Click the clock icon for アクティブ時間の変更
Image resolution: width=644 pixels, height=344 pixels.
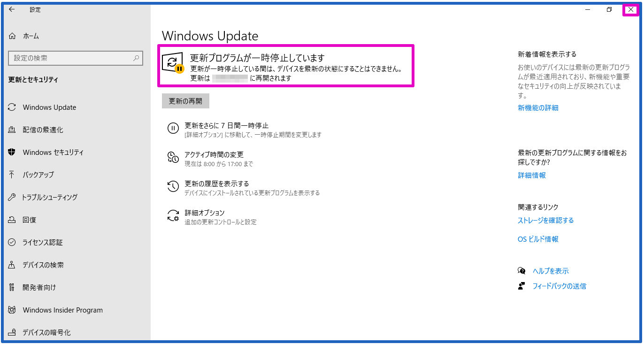click(173, 157)
